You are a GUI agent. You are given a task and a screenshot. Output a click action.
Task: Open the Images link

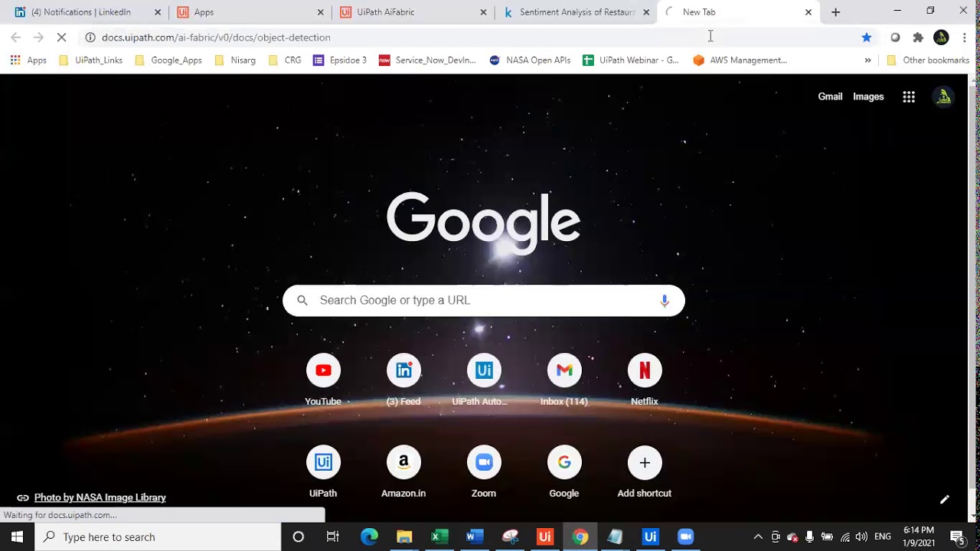click(868, 96)
